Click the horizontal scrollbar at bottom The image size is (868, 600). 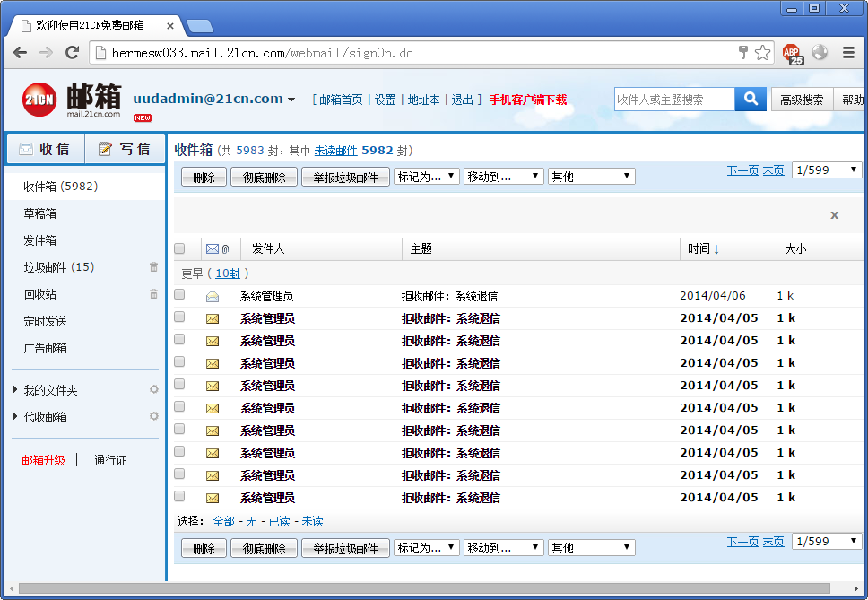click(424, 587)
